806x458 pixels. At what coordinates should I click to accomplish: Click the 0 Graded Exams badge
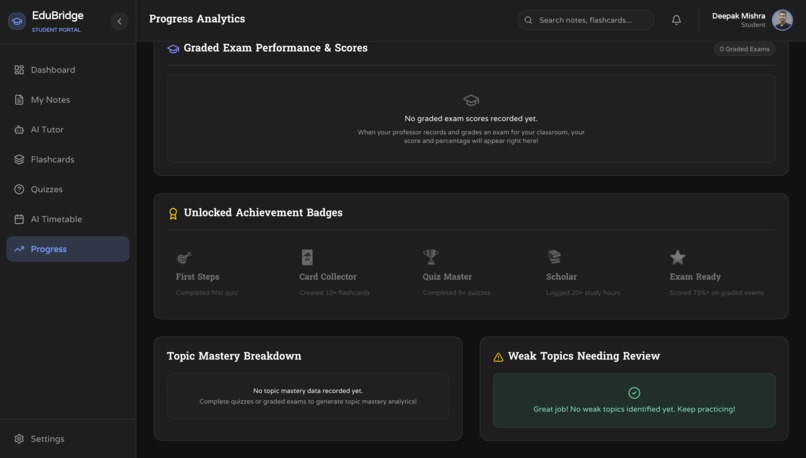[744, 49]
